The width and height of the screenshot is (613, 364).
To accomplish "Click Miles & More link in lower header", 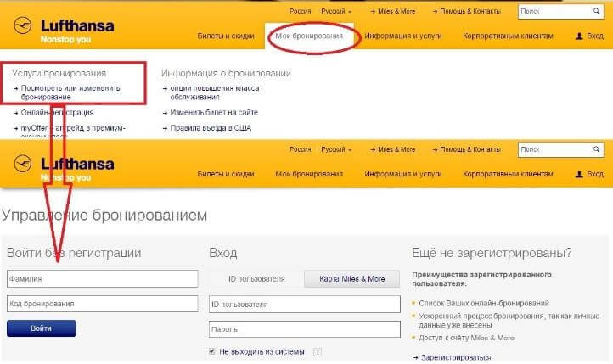I will (396, 149).
